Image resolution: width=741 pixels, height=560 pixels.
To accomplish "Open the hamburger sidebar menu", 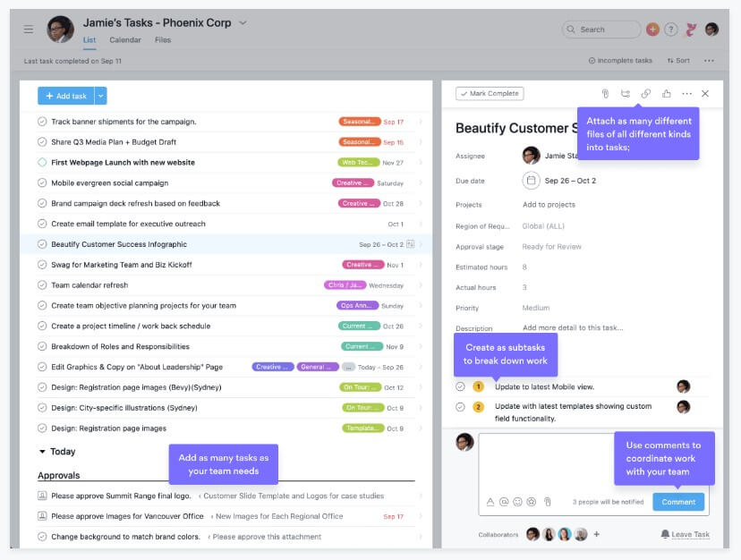I will click(29, 30).
